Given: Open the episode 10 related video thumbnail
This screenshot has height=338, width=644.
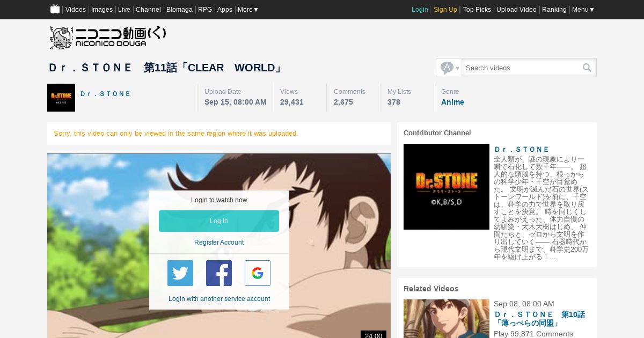Looking at the screenshot, I should pos(447,319).
